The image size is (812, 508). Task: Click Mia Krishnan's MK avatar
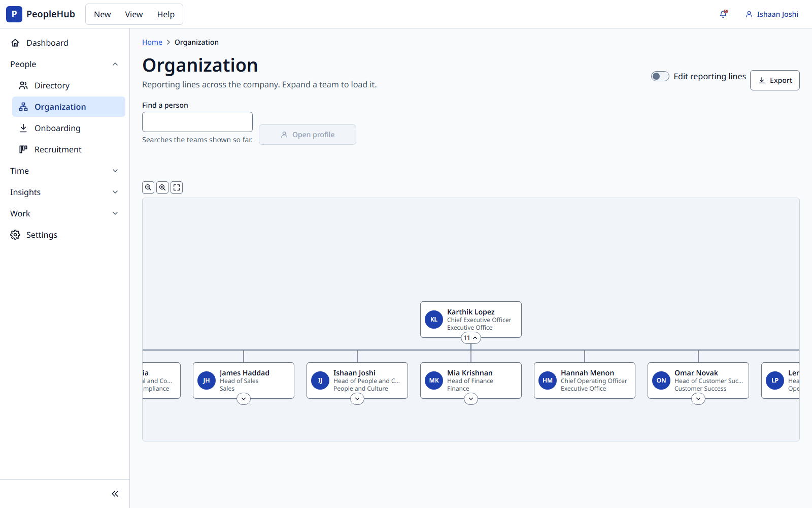pyautogui.click(x=434, y=380)
